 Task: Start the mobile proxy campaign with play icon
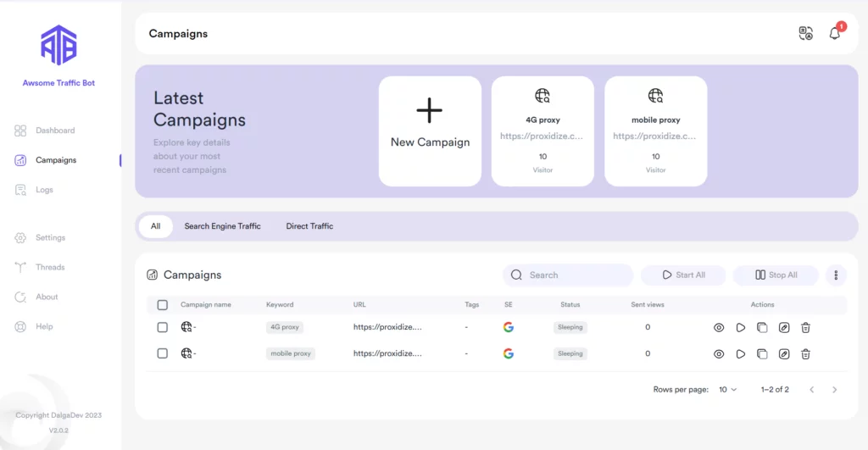pyautogui.click(x=740, y=354)
